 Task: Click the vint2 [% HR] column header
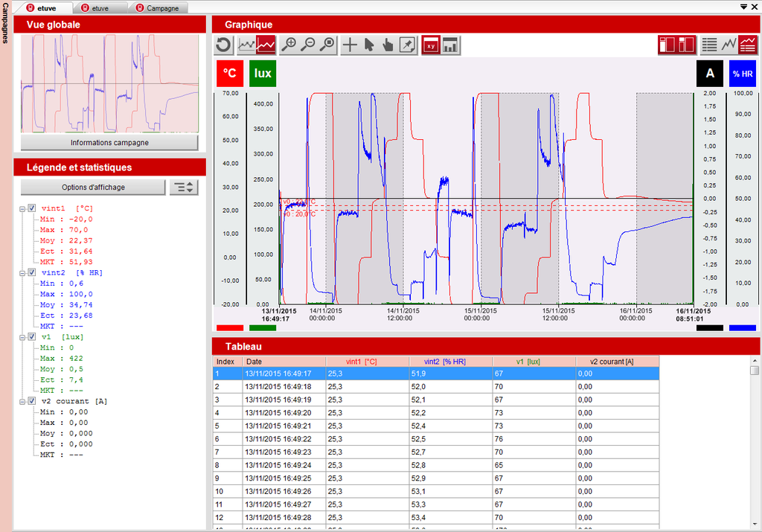point(451,362)
